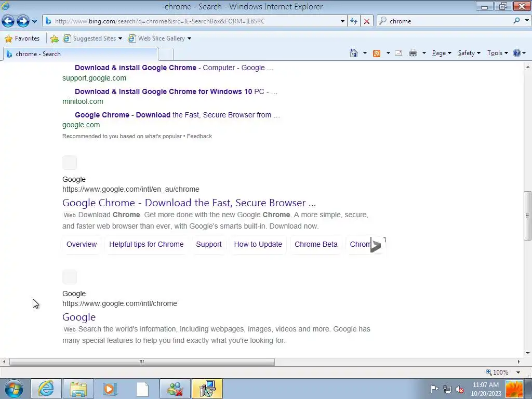Open the Suggested Sites dropdown
The width and height of the screenshot is (532, 399).
[x=92, y=38]
